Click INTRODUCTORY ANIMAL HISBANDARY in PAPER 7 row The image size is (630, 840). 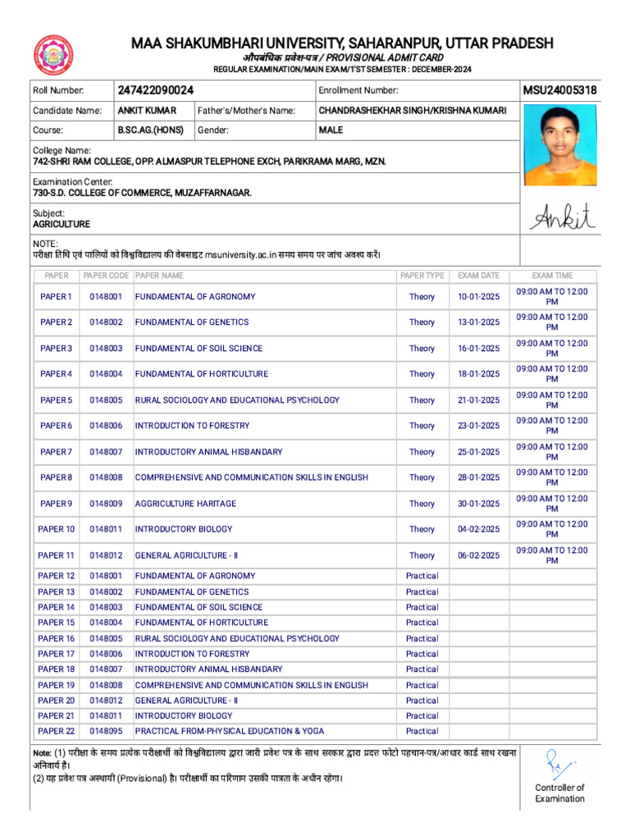click(209, 452)
